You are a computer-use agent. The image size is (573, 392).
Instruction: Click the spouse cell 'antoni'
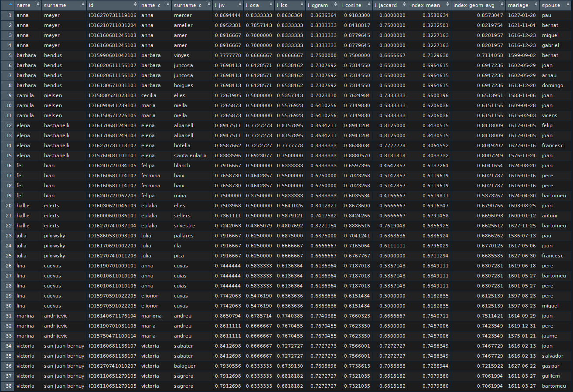tap(549, 216)
